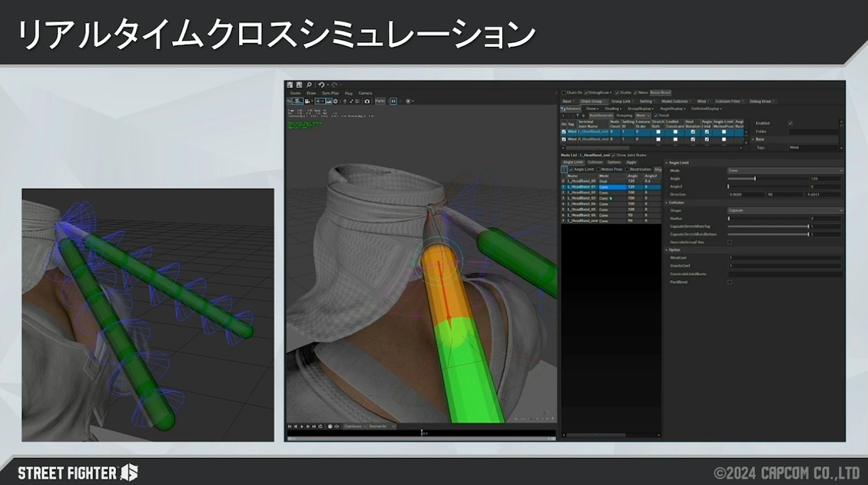The width and height of the screenshot is (868, 485).
Task: Click the diagonal resize arrow icon in viewport toolbar
Action: click(x=352, y=101)
